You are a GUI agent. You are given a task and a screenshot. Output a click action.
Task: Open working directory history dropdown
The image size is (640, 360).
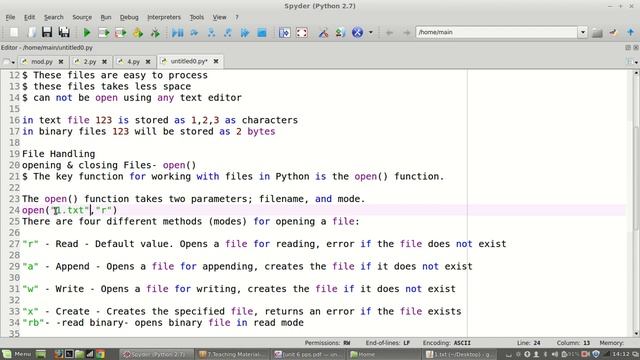coord(583,32)
